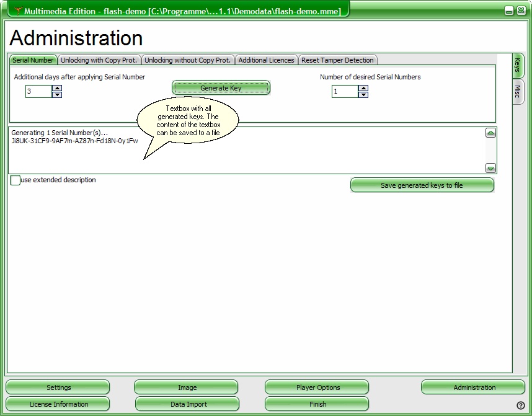Click the help question mark icon

[521, 405]
